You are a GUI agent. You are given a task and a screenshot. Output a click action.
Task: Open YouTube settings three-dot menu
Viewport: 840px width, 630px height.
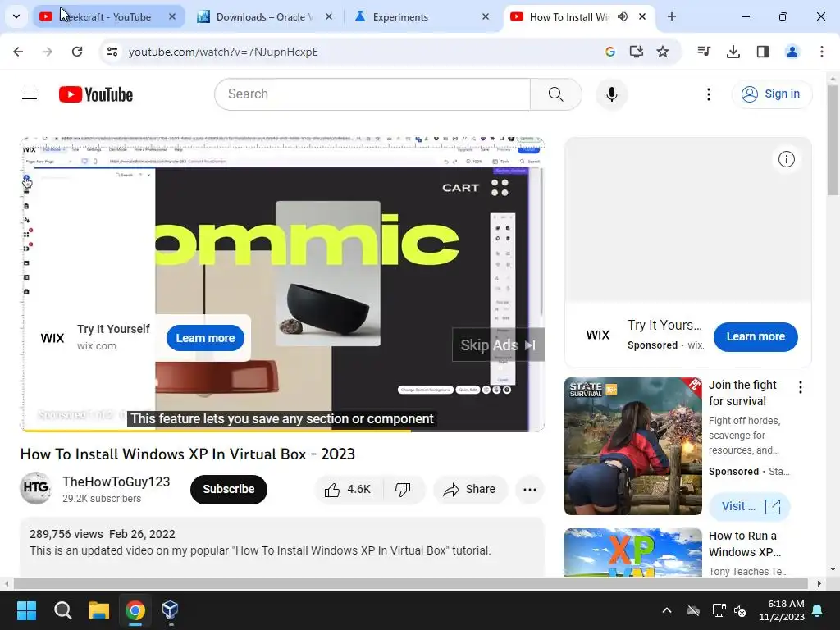pos(708,94)
